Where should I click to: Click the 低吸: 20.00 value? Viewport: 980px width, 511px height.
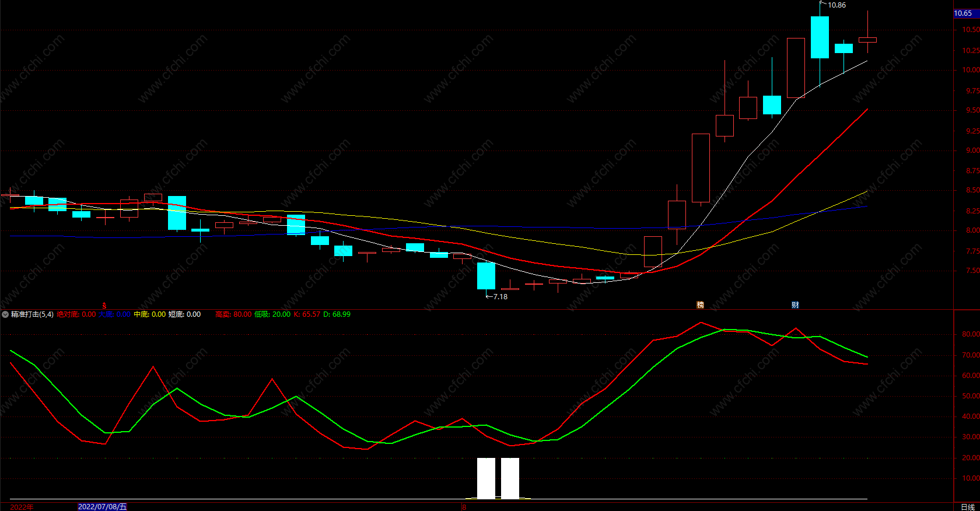[x=272, y=314]
